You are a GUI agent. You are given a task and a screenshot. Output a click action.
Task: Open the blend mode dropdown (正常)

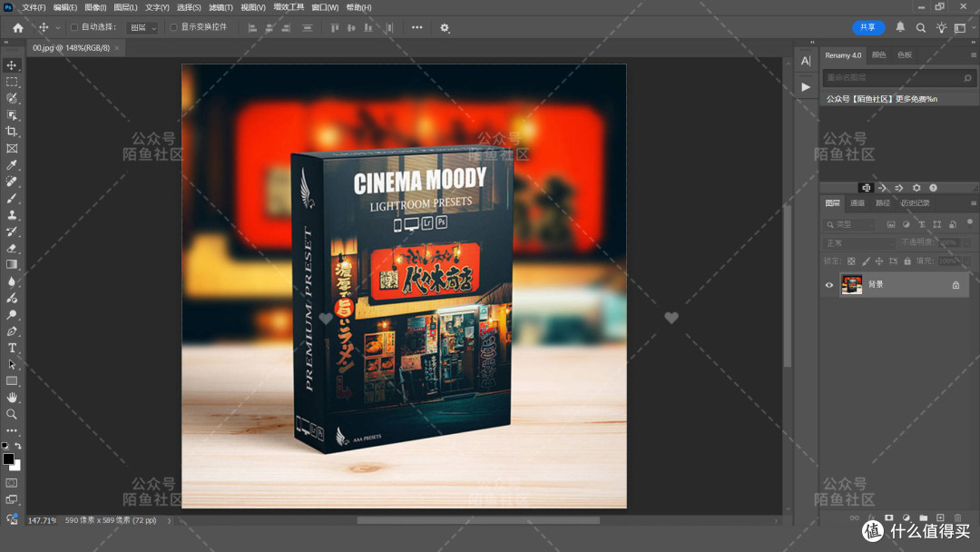click(x=859, y=242)
